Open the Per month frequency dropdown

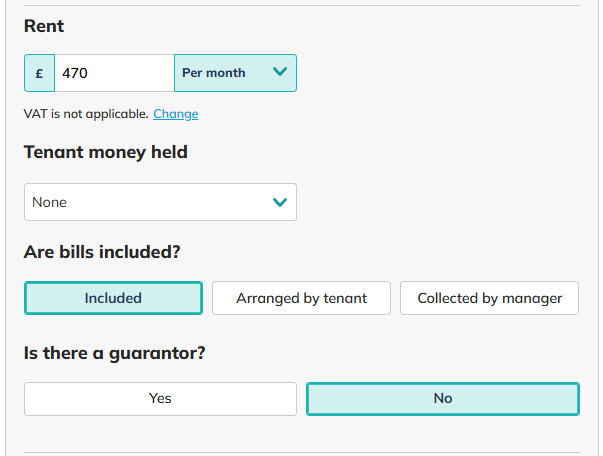235,73
